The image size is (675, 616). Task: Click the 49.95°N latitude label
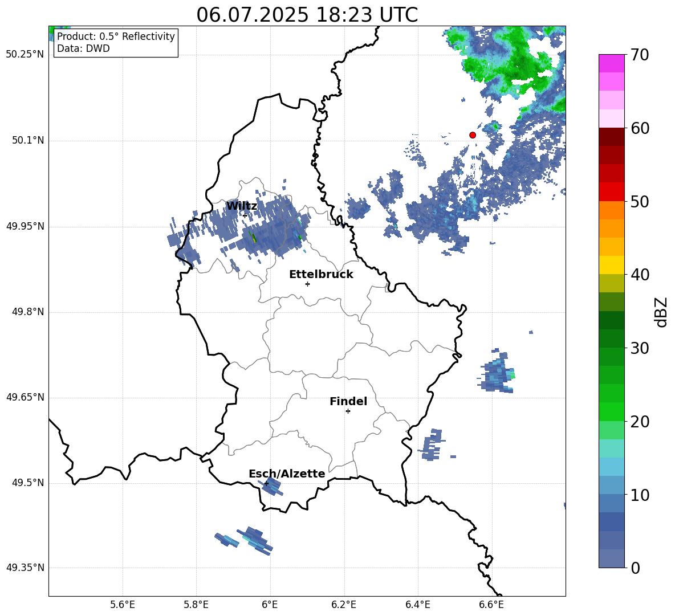coord(25,226)
